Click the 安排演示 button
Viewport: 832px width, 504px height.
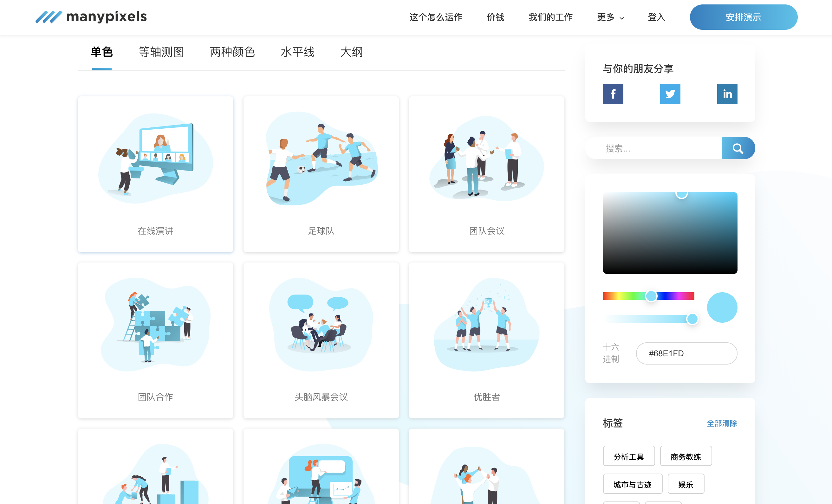click(744, 17)
